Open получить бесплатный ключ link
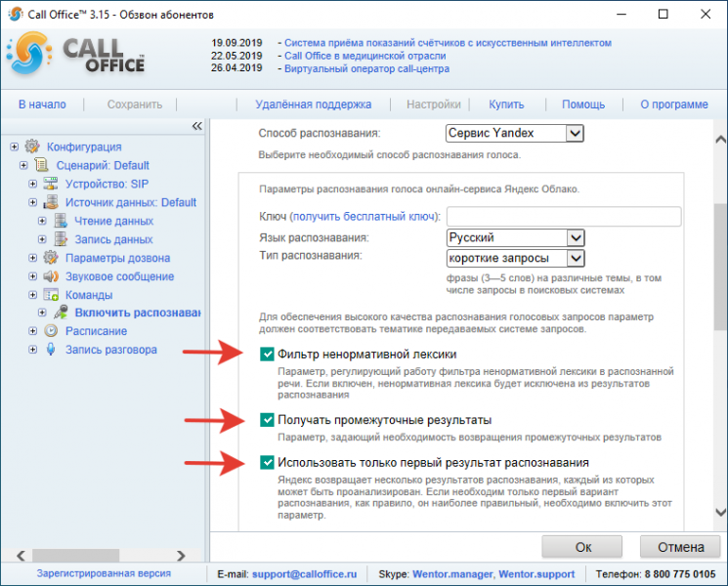Image resolution: width=728 pixels, height=586 pixels. tap(364, 217)
